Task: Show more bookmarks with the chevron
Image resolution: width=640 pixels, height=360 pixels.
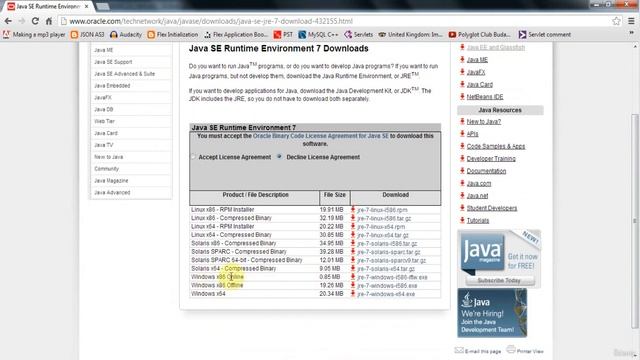Action: tap(631, 33)
